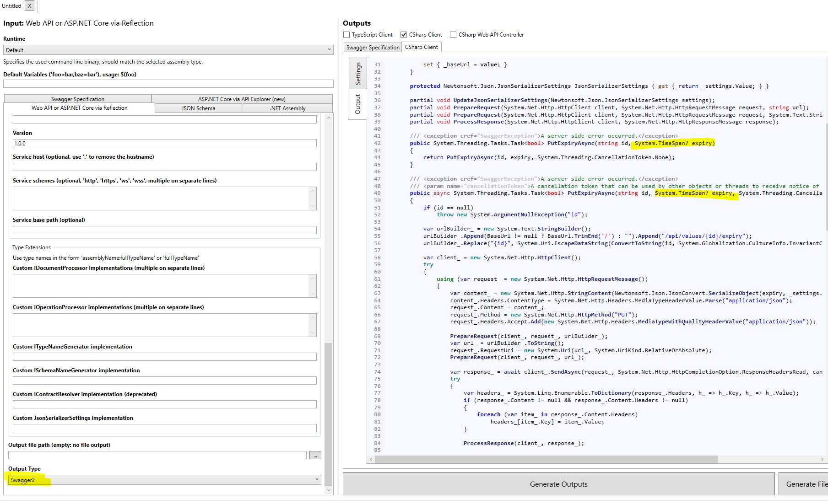Close the Untitled document tab
This screenshot has width=828, height=504.
click(29, 5)
